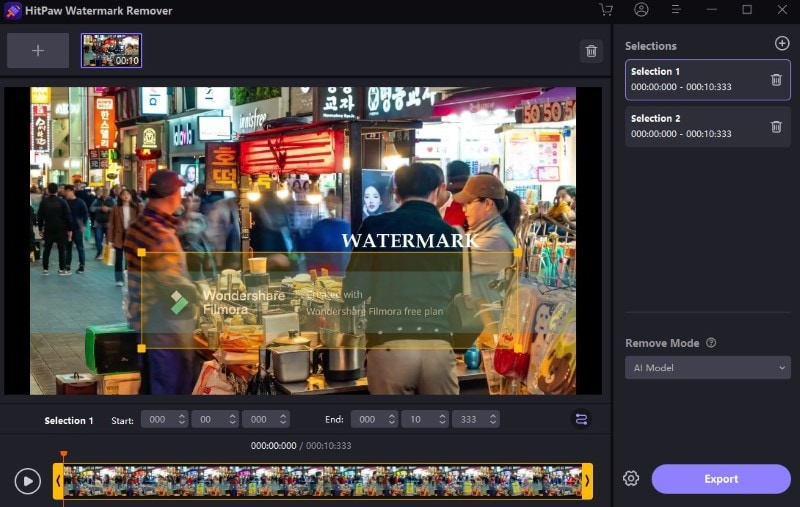This screenshot has width=800, height=507.
Task: Add a new video with plus button
Action: (38, 50)
